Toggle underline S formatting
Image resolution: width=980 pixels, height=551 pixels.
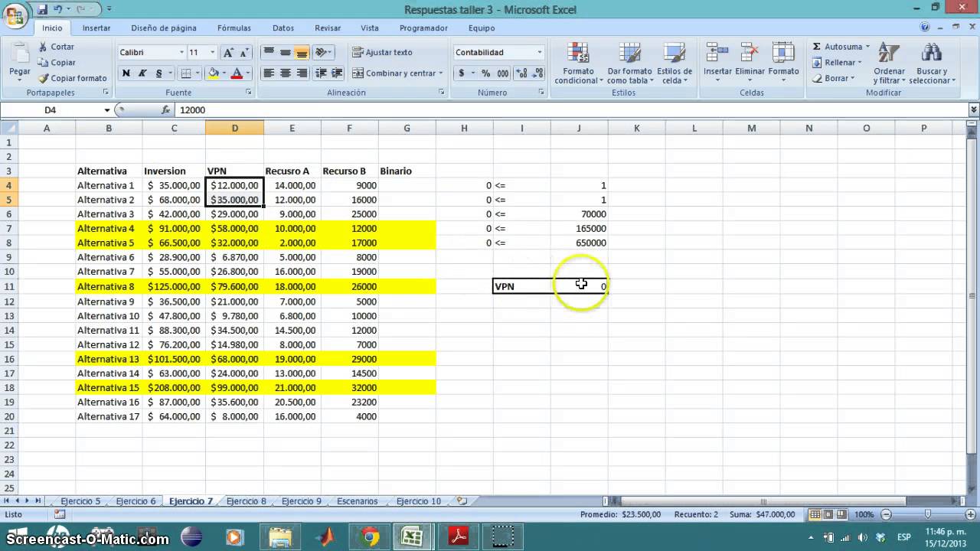click(158, 73)
